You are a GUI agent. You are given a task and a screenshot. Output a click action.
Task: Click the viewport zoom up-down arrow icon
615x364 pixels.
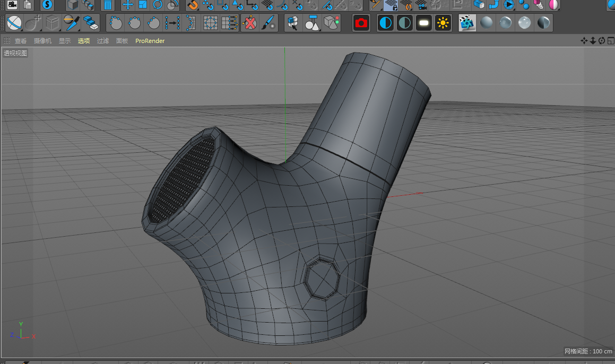(x=593, y=41)
